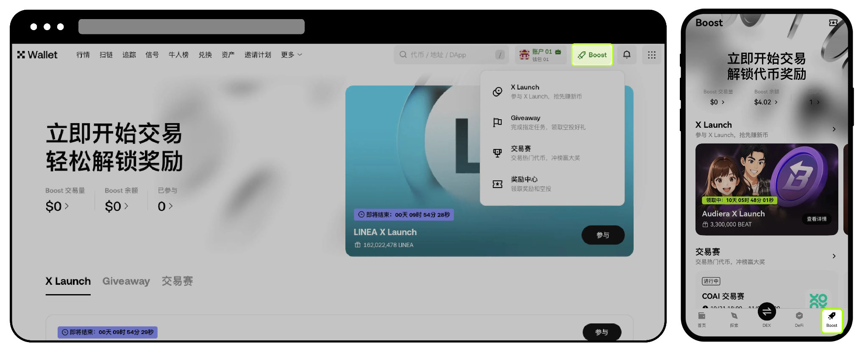
Task: Tap the 首页 home icon on phone
Action: pyautogui.click(x=702, y=316)
